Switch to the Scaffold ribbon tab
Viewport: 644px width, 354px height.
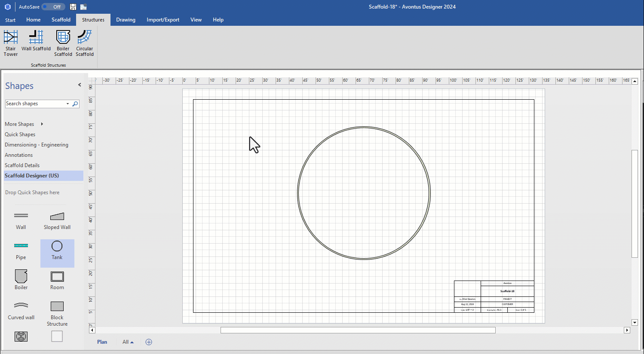(x=61, y=20)
